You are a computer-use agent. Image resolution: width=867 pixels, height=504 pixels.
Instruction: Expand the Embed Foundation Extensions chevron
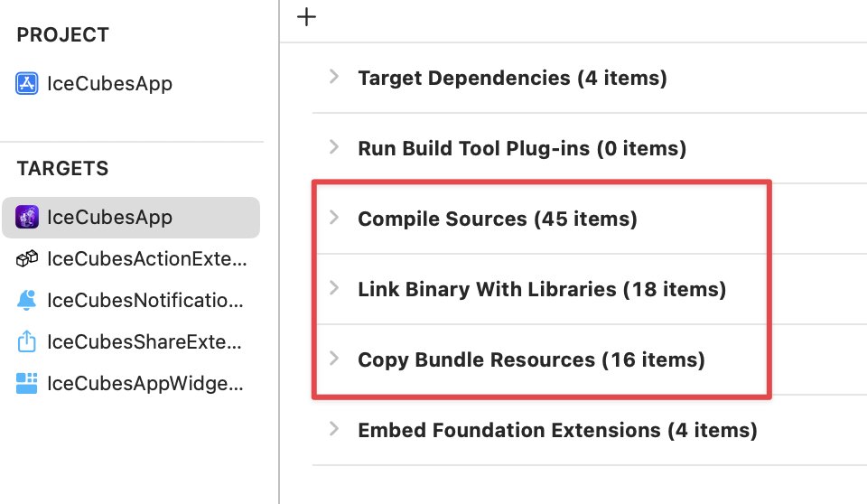334,430
